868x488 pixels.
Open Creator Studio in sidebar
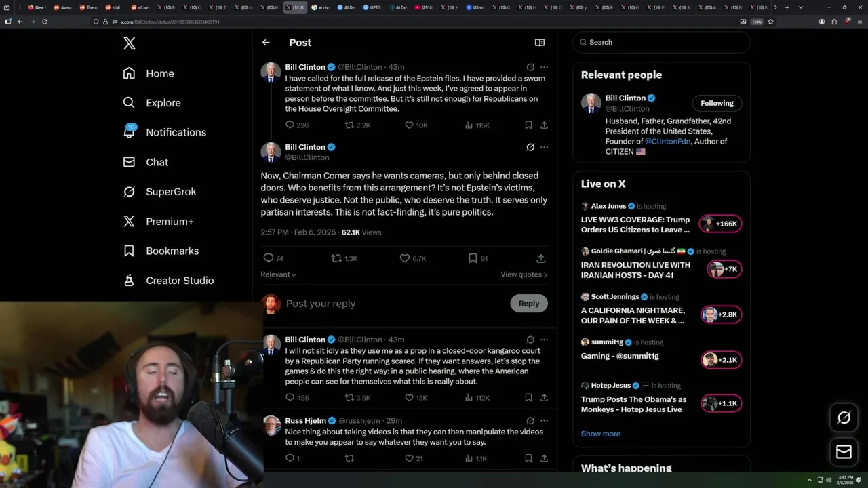point(168,281)
